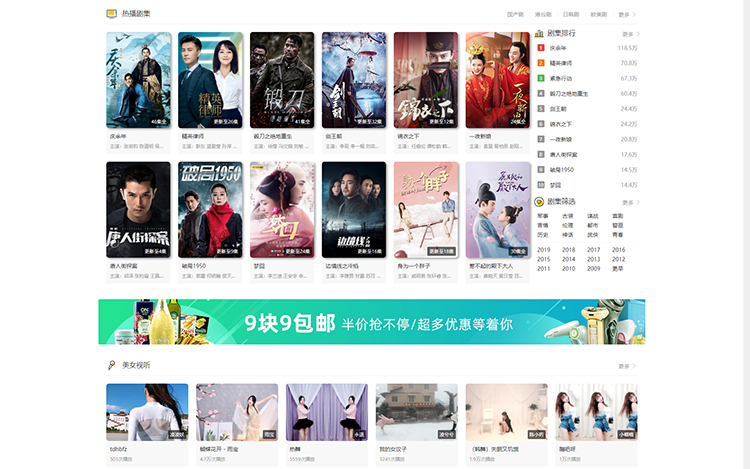The image size is (750, 469).
Task: Expand 更多 in the 美女视听 header
Action: 627,366
